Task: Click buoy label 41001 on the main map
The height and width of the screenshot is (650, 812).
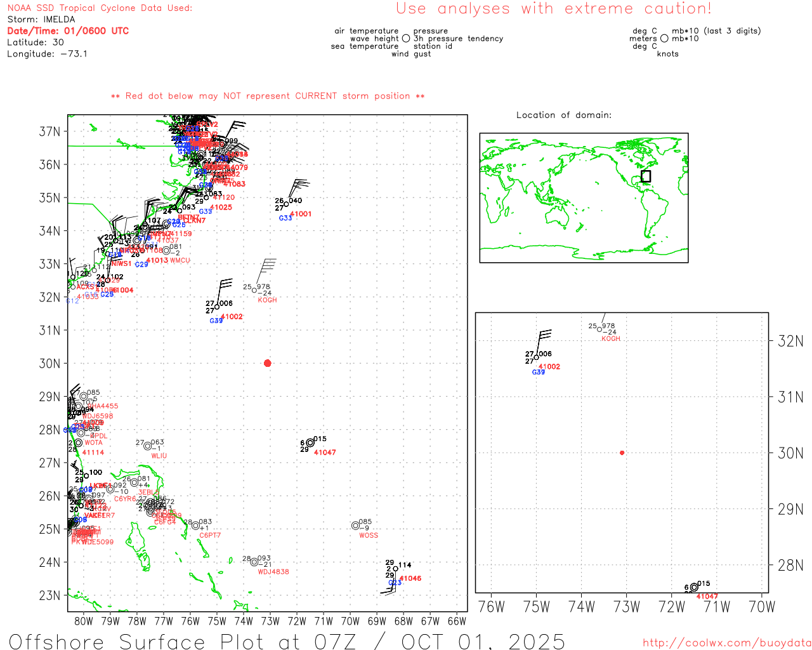Action: point(301,215)
